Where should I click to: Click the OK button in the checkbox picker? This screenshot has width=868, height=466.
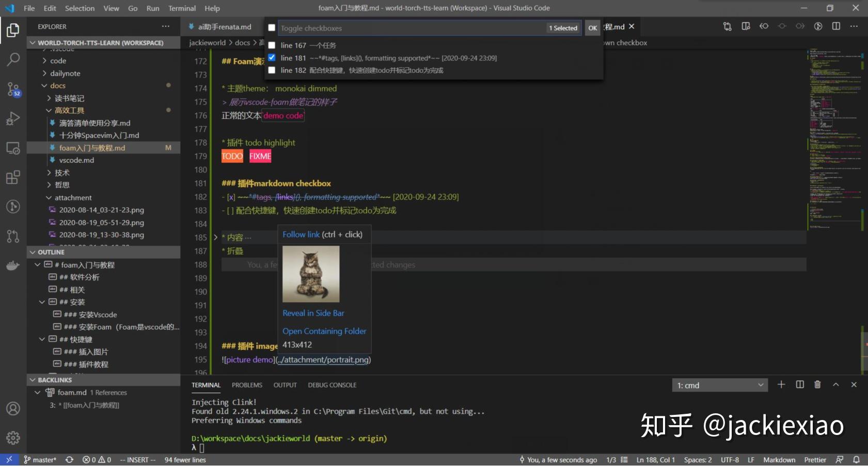coord(592,28)
